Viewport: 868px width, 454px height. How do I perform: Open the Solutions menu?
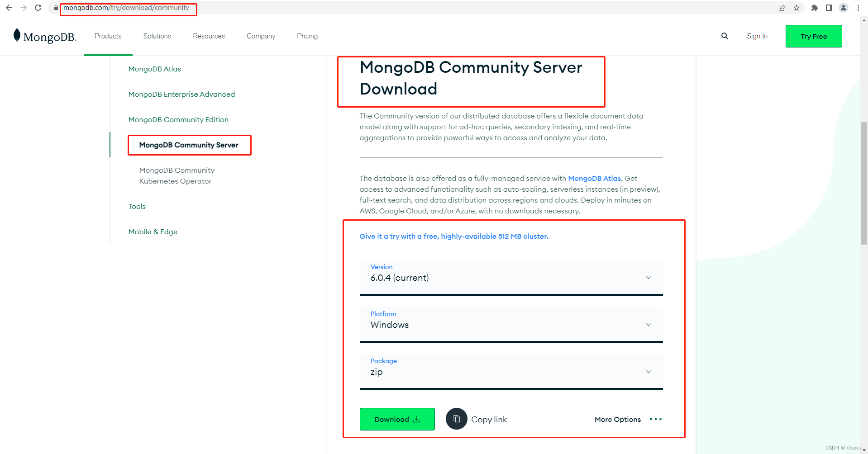coord(157,36)
